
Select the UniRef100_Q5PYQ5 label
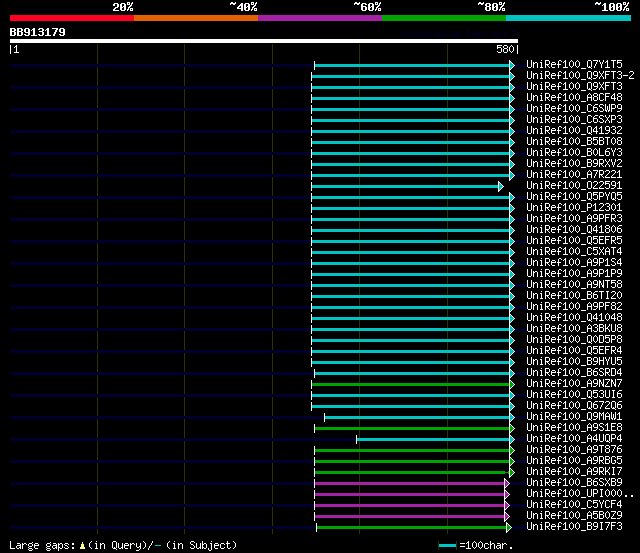[x=574, y=197]
